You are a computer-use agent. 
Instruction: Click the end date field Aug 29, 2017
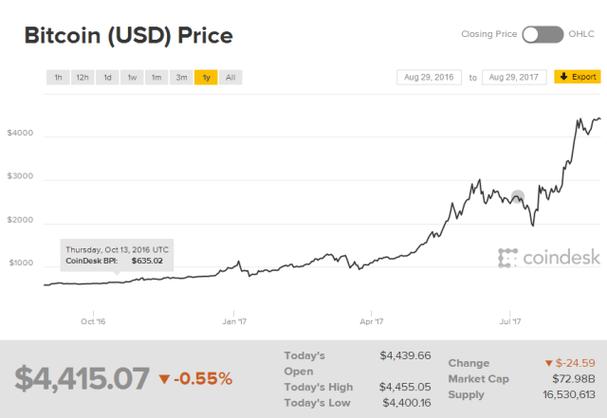[x=512, y=76]
